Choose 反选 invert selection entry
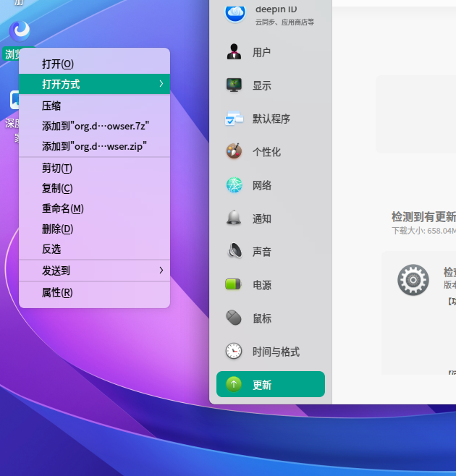This screenshot has width=456, height=476. click(x=94, y=250)
